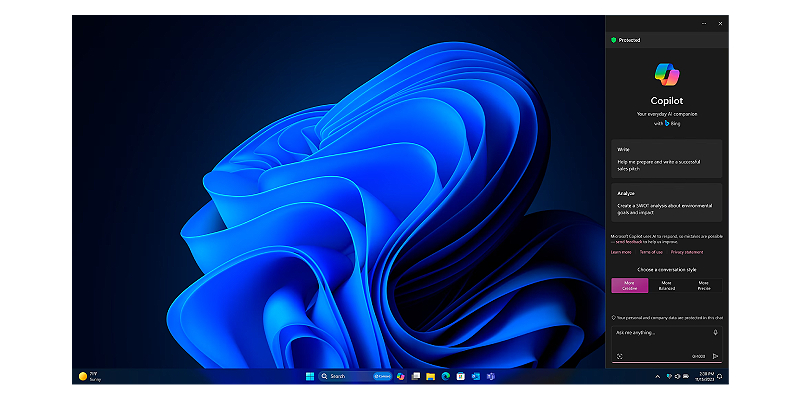Choose More Creative conversation style

[x=630, y=286]
